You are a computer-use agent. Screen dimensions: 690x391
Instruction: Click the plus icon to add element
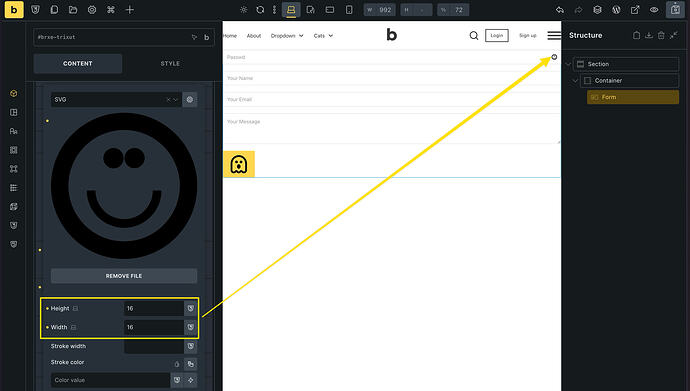pos(129,10)
